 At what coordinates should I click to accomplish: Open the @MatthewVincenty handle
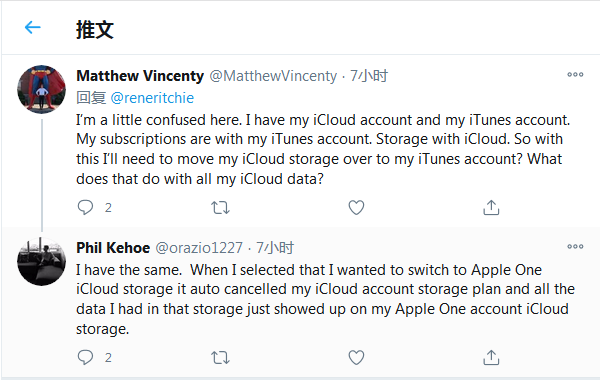[273, 76]
